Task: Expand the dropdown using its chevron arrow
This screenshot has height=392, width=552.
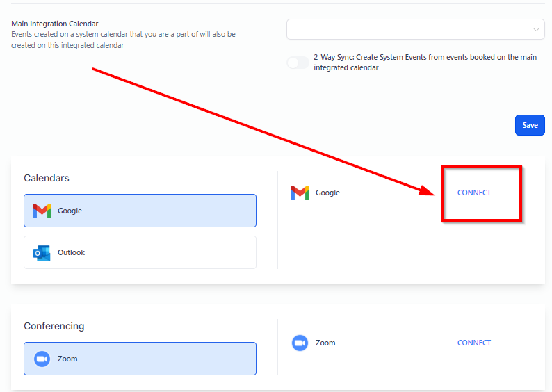Action: 536,30
